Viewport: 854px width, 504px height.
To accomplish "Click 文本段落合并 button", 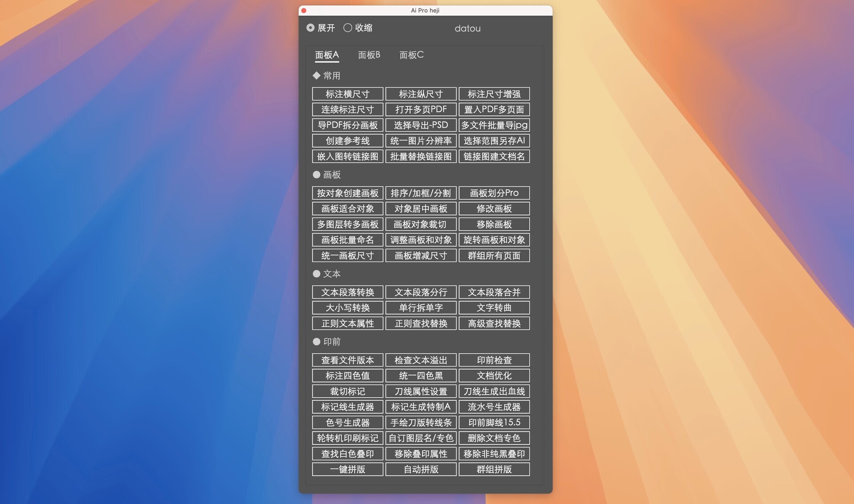I will coord(494,292).
